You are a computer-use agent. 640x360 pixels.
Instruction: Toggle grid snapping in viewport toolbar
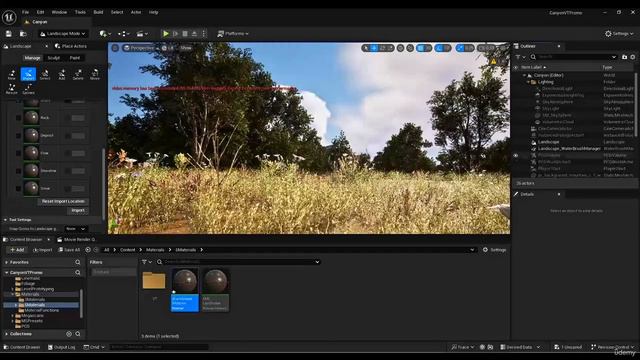(421, 48)
